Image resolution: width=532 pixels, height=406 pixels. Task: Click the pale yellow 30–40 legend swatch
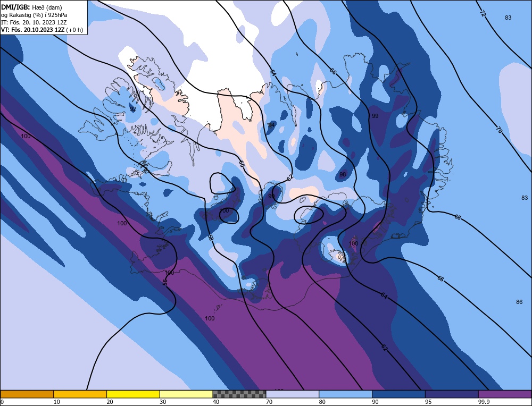(186, 394)
